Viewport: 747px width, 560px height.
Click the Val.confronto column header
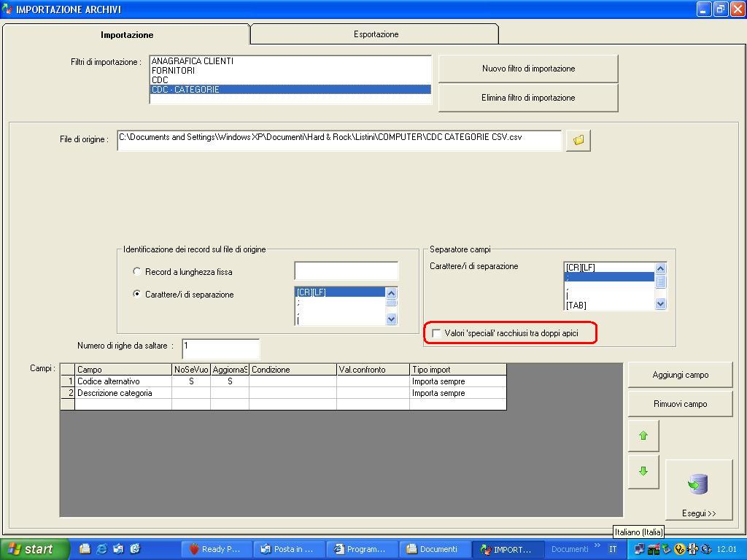[x=373, y=370]
